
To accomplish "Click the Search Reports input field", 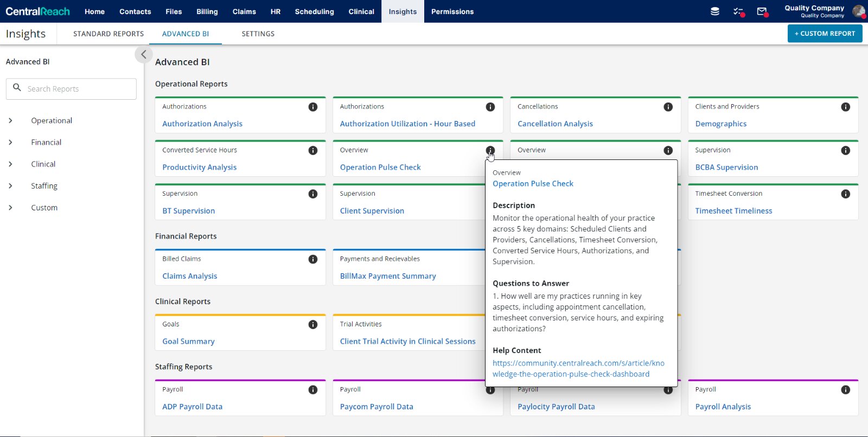I will point(76,89).
